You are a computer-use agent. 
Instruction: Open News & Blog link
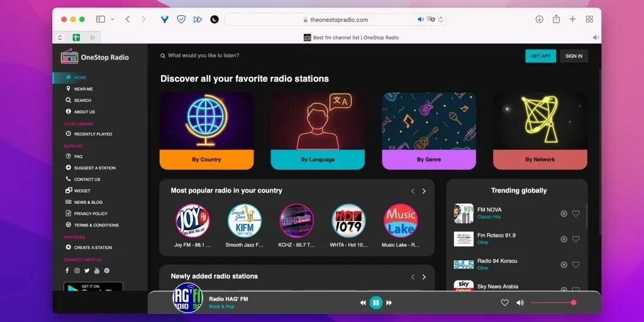click(84, 202)
